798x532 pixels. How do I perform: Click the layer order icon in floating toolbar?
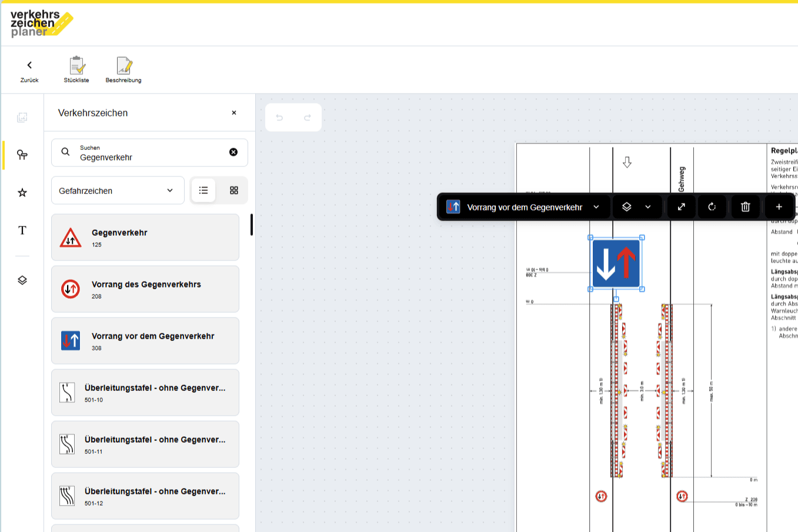[627, 207]
